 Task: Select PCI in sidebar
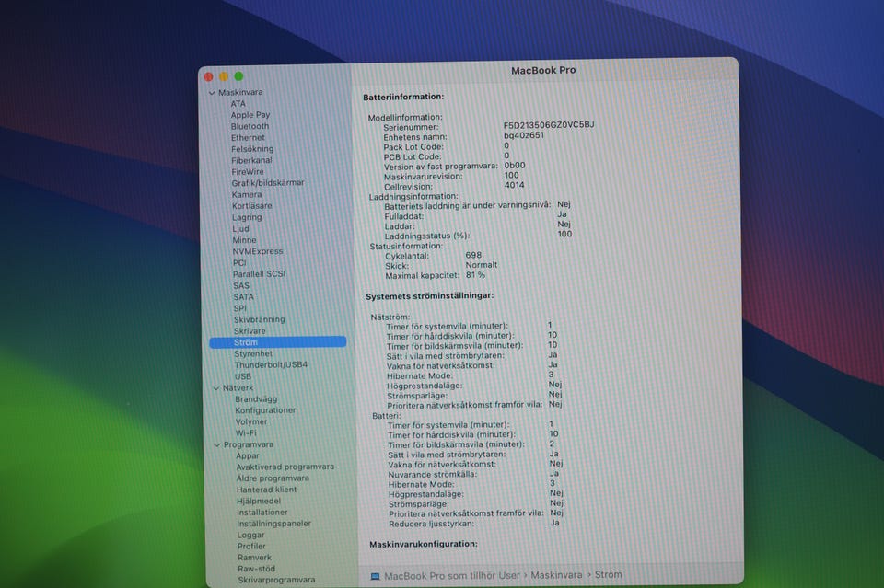239,263
